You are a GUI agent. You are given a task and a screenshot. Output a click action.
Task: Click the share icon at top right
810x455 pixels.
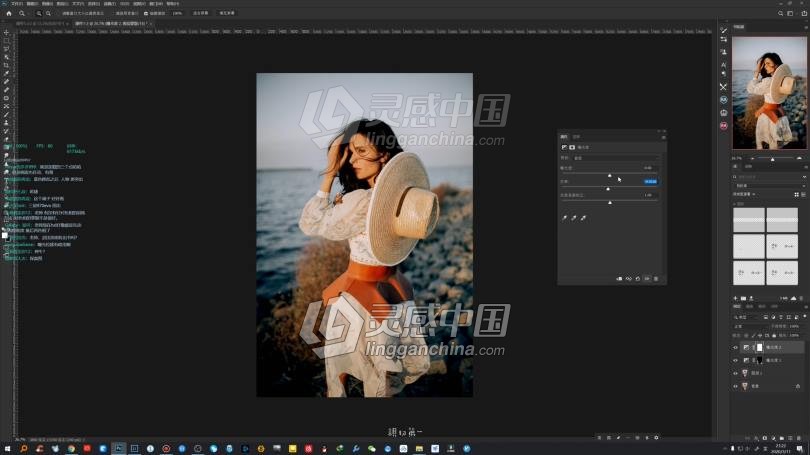(804, 13)
